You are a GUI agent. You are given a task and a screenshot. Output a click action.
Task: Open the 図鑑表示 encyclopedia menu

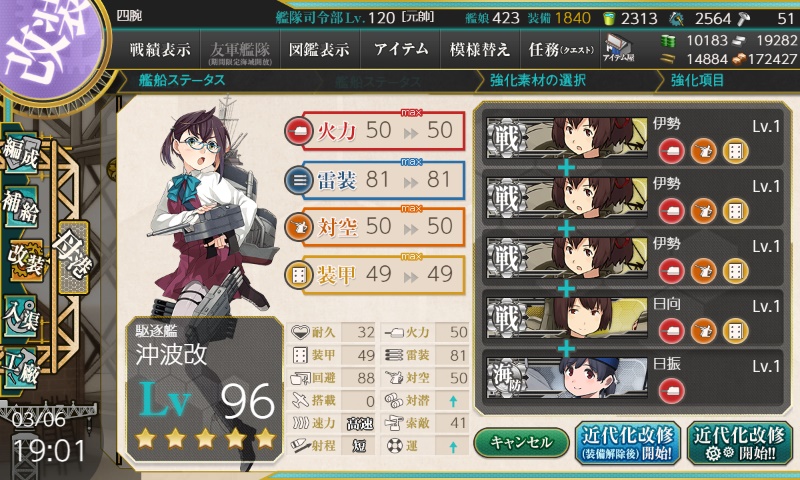319,49
